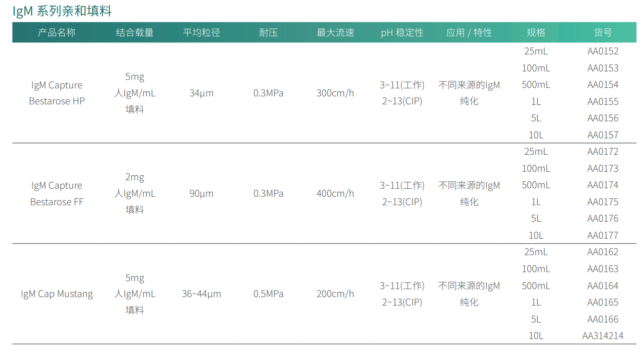Click the 25mL size beside AA0152
Image resolution: width=644 pixels, height=354 pixels.
[536, 51]
